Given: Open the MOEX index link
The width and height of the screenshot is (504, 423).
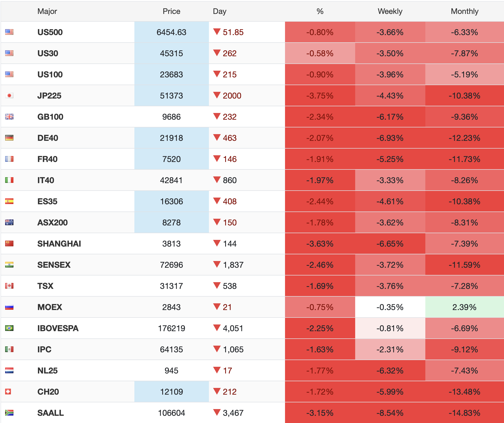Looking at the screenshot, I should point(50,307).
